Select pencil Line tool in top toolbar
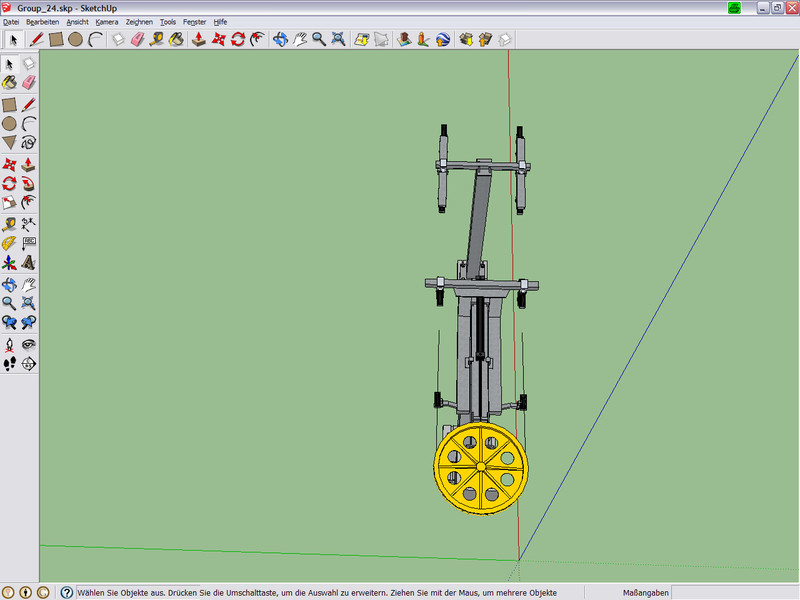This screenshot has height=600, width=800. point(36,39)
